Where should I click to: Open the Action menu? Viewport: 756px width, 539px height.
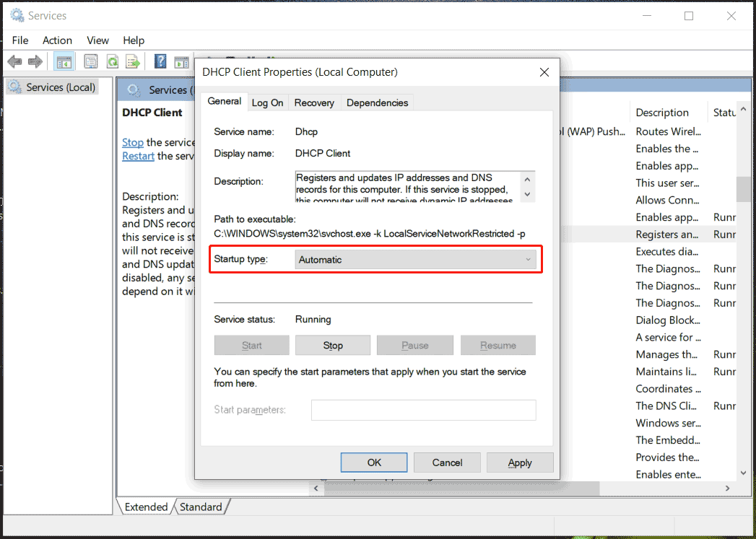click(x=57, y=40)
